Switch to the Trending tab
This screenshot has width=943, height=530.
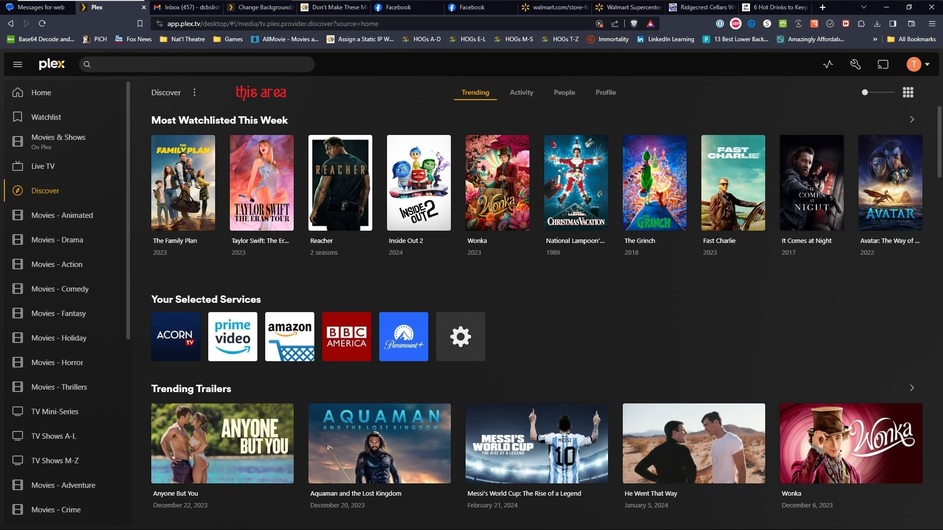point(475,93)
